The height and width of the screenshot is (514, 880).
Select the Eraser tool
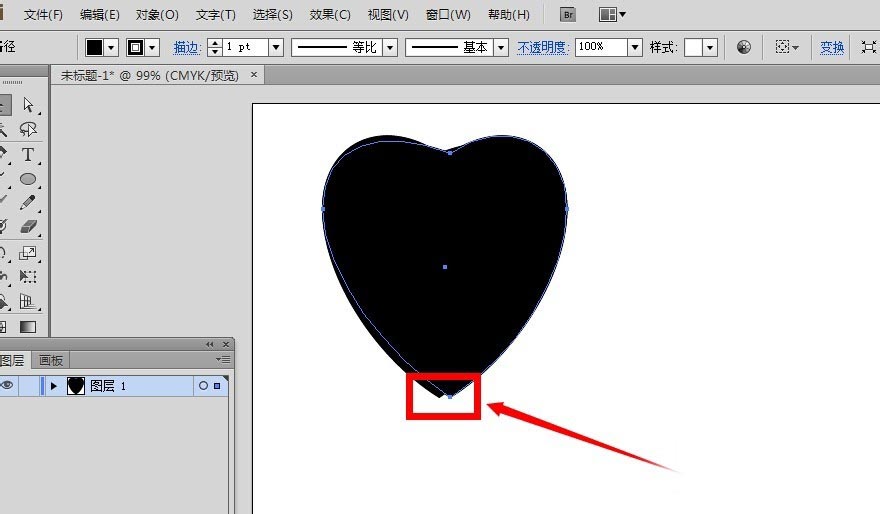28,227
